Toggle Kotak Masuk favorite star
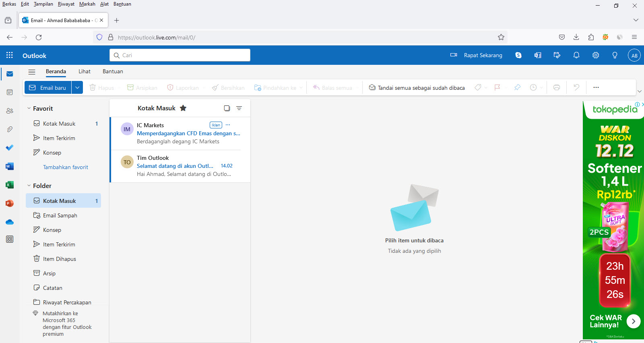The image size is (644, 343). [183, 108]
